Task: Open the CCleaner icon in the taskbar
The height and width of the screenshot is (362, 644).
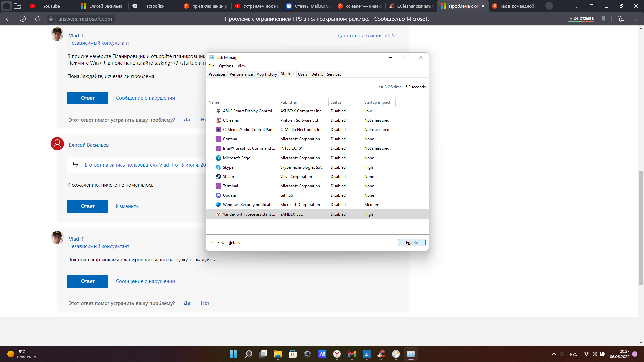Action: pyautogui.click(x=381, y=354)
